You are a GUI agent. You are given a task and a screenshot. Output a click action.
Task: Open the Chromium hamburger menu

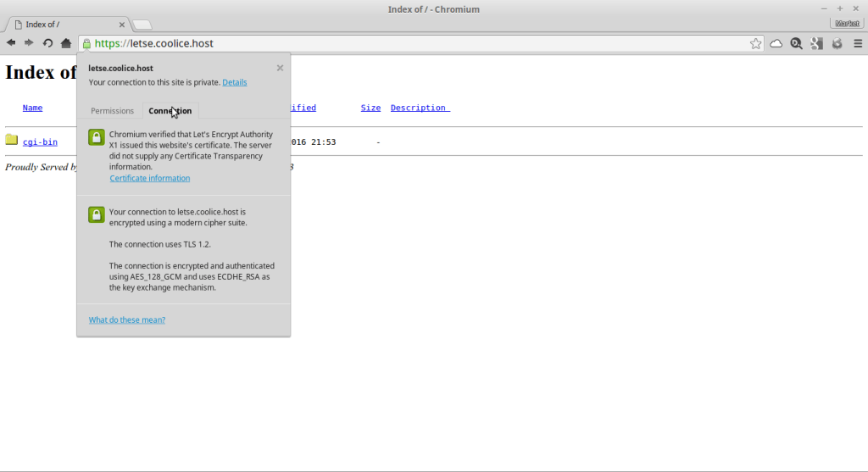pyautogui.click(x=858, y=44)
